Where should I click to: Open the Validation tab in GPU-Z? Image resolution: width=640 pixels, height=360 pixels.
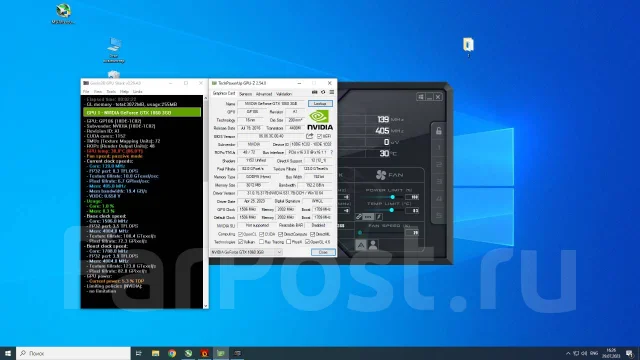[x=284, y=94]
